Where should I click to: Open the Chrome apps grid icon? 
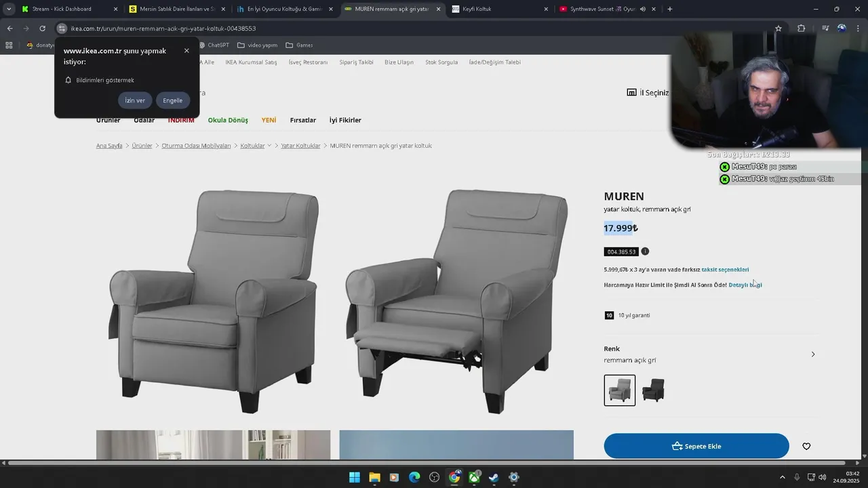point(9,45)
